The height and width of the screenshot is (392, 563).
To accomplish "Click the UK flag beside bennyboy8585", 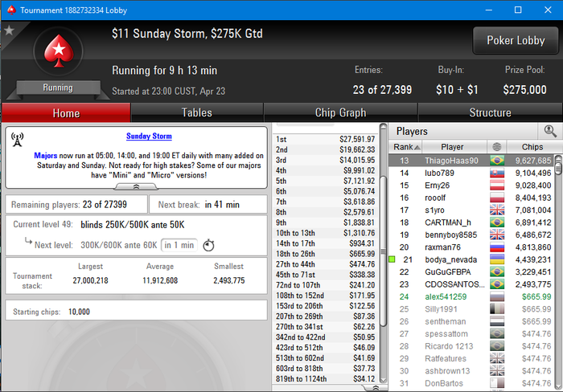I will [x=497, y=235].
